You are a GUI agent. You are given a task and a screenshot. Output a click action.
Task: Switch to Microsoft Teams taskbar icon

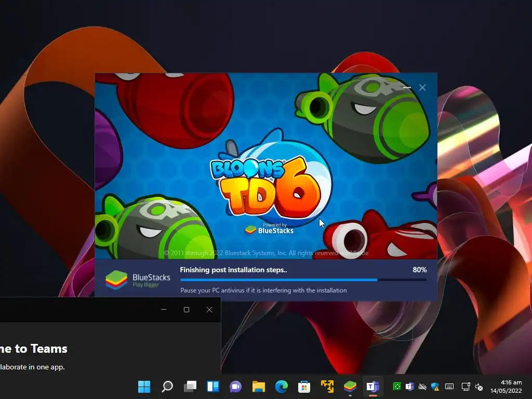[x=373, y=387]
